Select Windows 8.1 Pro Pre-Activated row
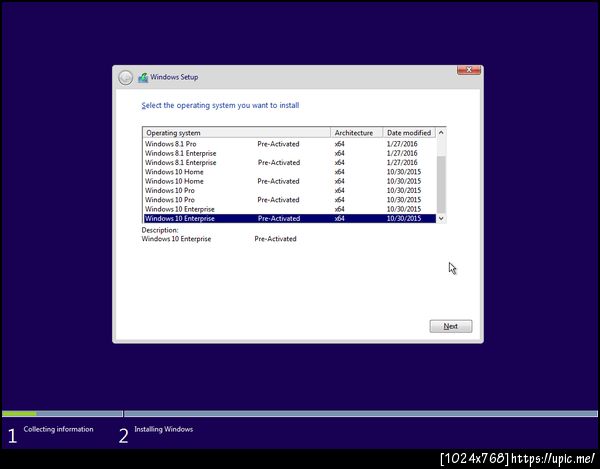This screenshot has width=600, height=469. tap(290, 144)
